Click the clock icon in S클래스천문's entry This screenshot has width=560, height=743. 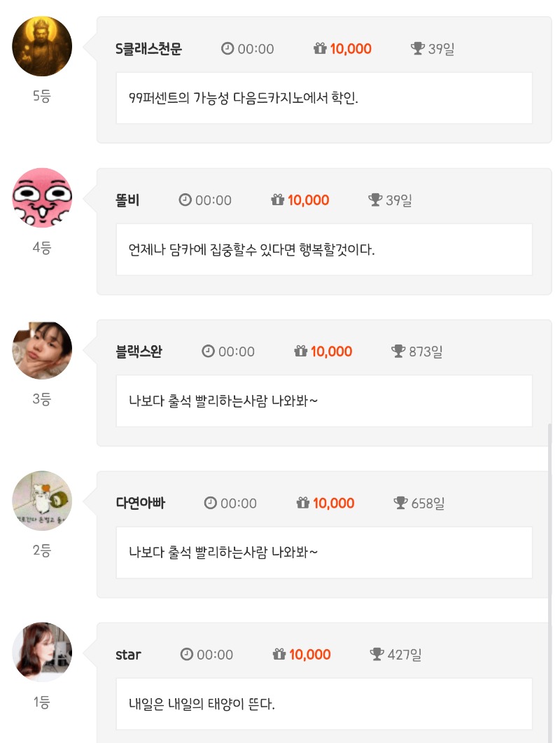tap(227, 48)
